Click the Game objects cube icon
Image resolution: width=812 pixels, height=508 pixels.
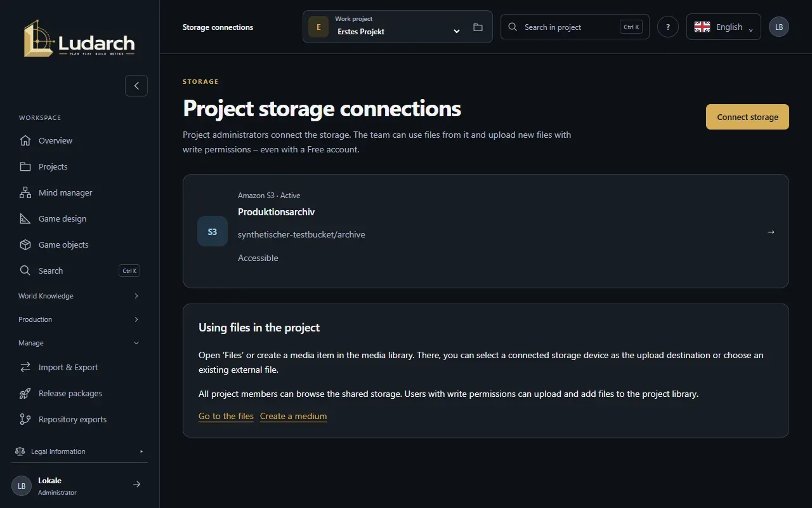point(25,244)
